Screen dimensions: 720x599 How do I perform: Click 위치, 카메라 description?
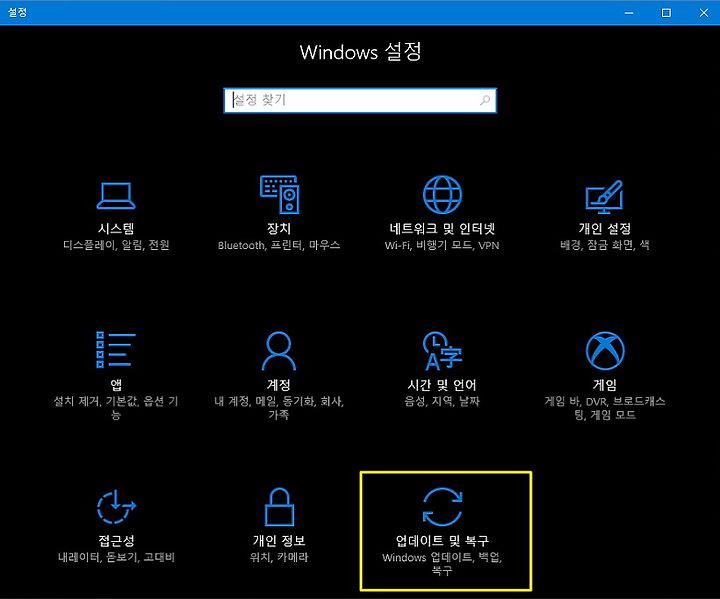(279, 557)
